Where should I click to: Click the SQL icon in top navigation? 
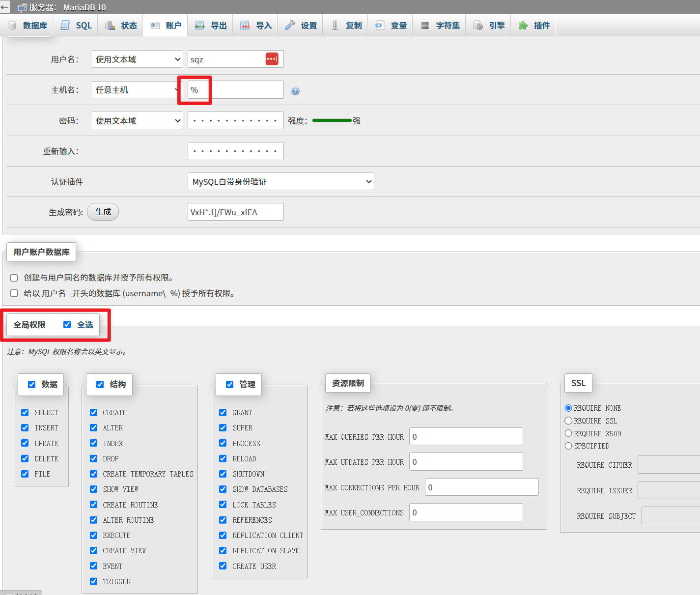[65, 26]
